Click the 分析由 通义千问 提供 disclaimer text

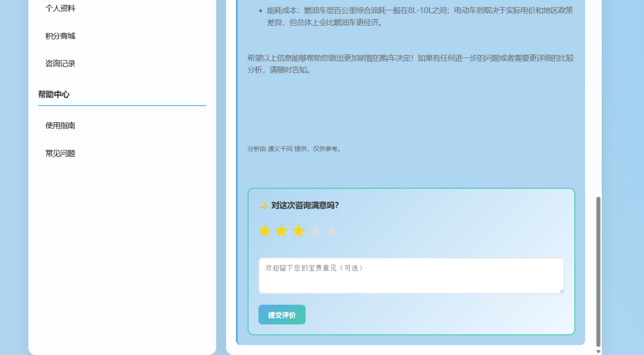(295, 149)
